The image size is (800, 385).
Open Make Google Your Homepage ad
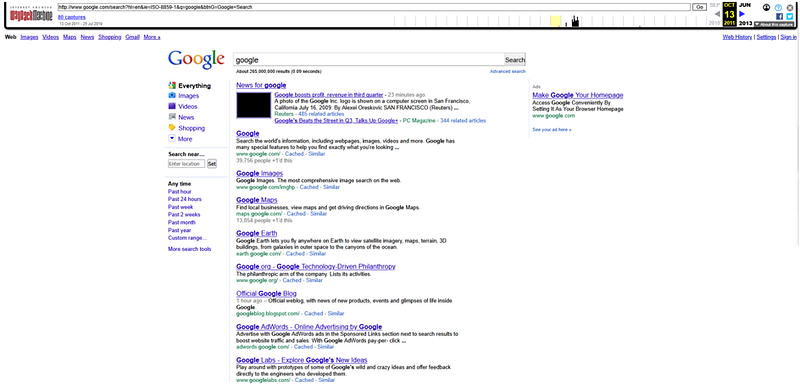click(578, 95)
